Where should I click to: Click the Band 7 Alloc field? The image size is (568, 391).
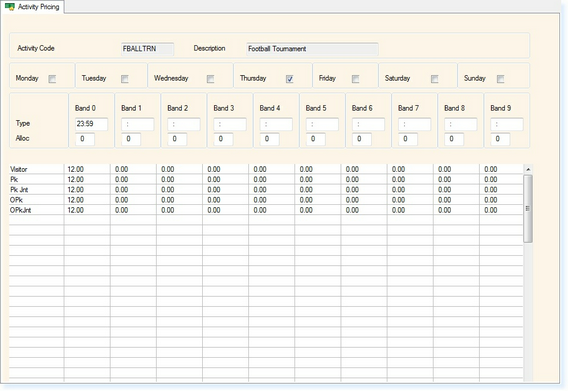(408, 139)
